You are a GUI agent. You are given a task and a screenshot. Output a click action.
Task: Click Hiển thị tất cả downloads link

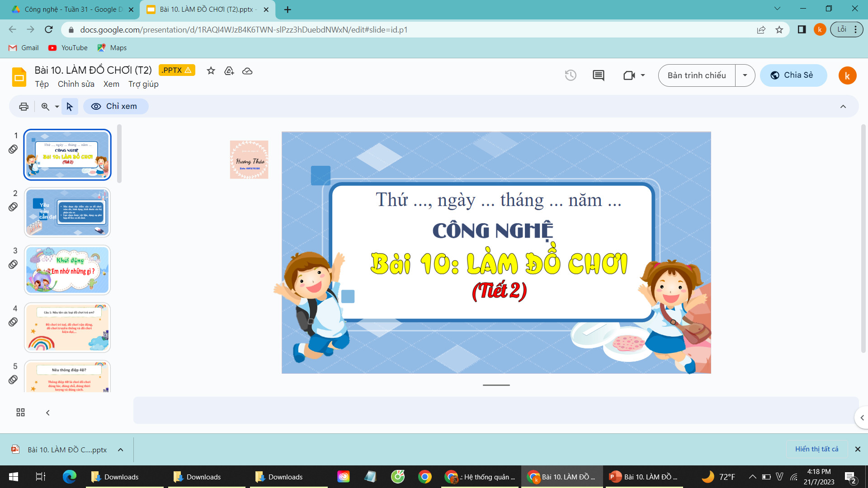pyautogui.click(x=816, y=449)
